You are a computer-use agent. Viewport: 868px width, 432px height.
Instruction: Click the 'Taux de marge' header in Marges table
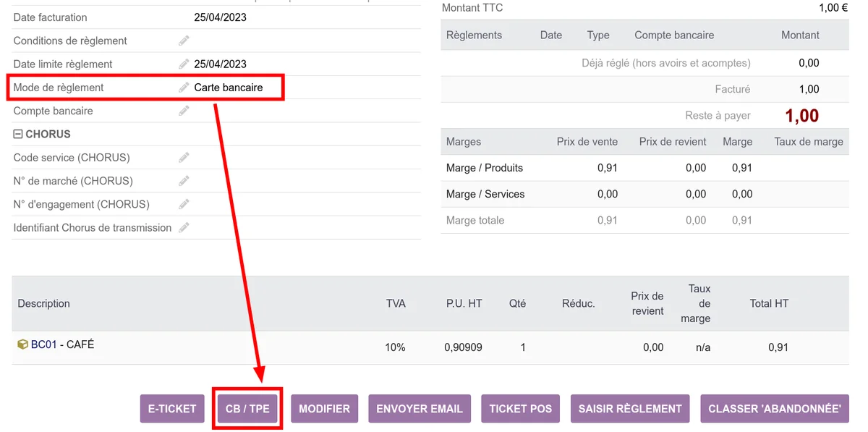809,142
